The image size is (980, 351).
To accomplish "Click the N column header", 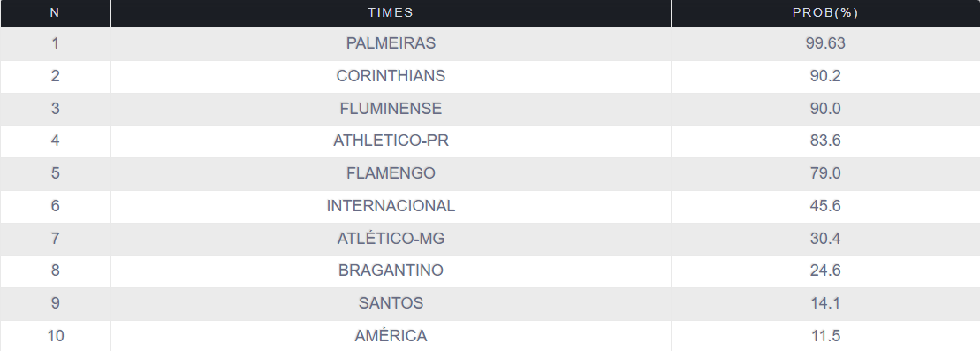I will pos(55,13).
